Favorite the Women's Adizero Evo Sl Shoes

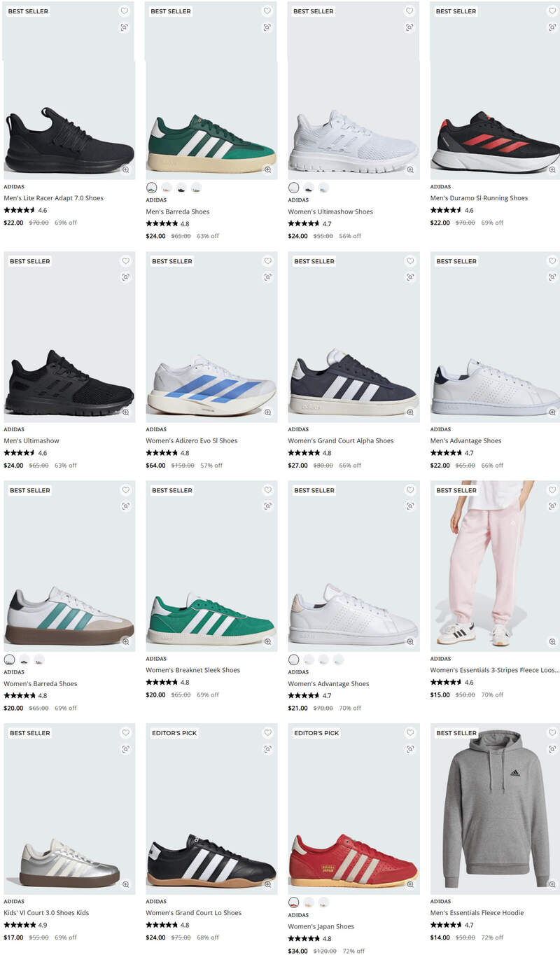tap(267, 261)
